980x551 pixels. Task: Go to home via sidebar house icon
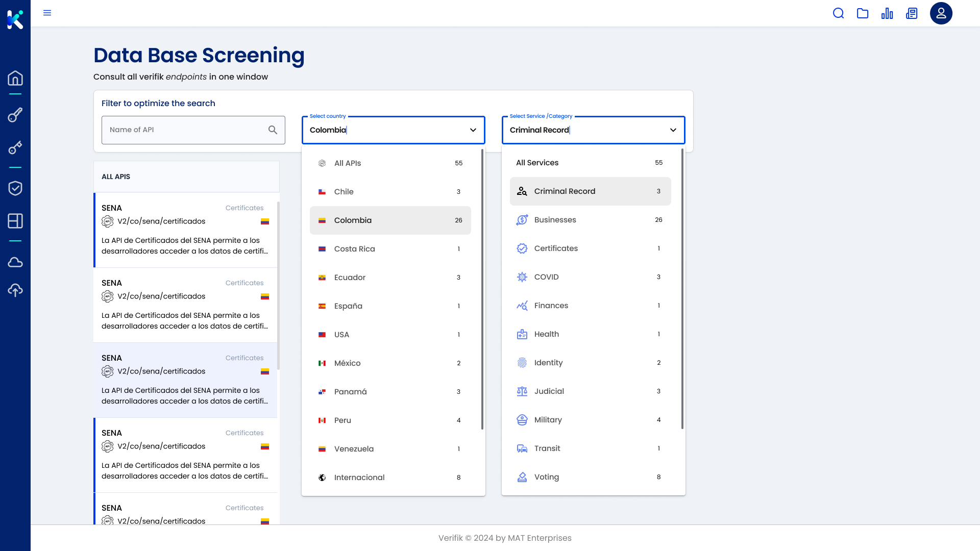(x=15, y=78)
